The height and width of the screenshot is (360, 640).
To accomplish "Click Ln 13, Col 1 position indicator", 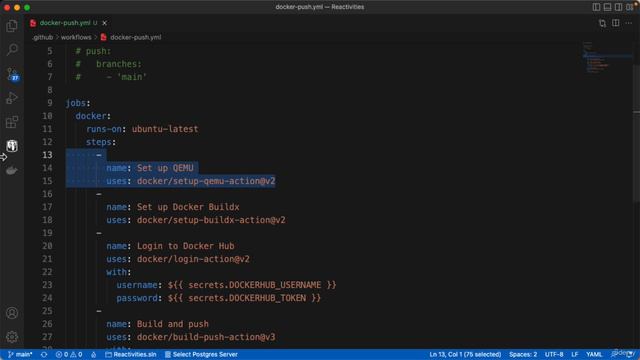I will pos(465,354).
